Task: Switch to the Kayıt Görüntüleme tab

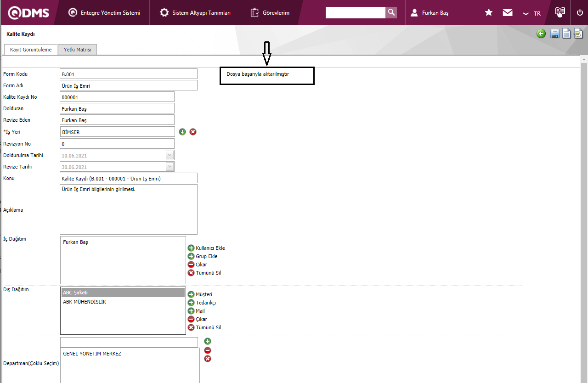Action: 31,50
